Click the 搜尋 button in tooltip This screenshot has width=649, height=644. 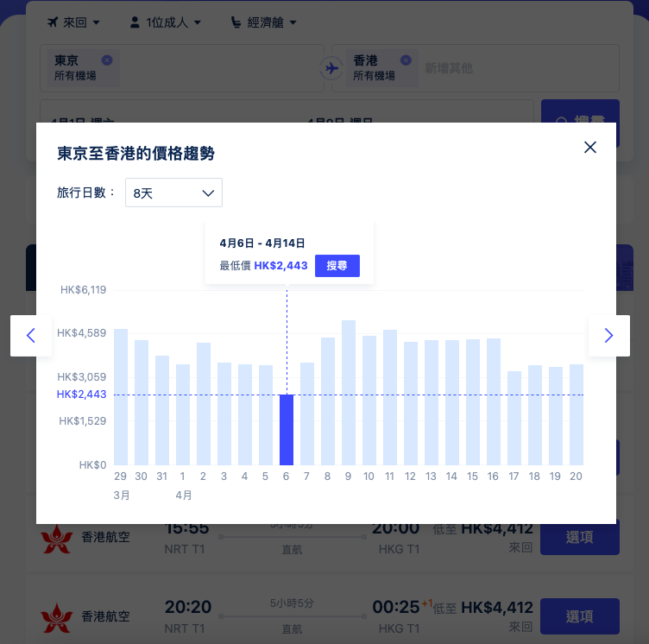coord(337,266)
